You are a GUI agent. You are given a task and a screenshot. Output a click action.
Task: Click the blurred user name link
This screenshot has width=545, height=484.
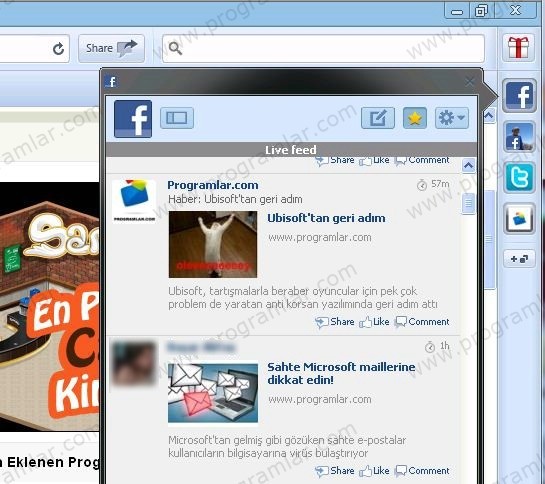[201, 347]
